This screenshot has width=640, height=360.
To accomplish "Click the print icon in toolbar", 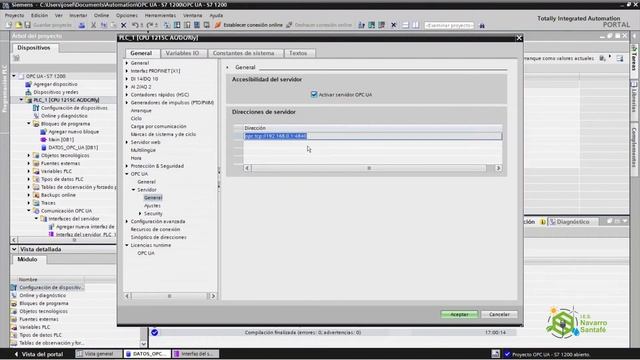I will [82, 25].
